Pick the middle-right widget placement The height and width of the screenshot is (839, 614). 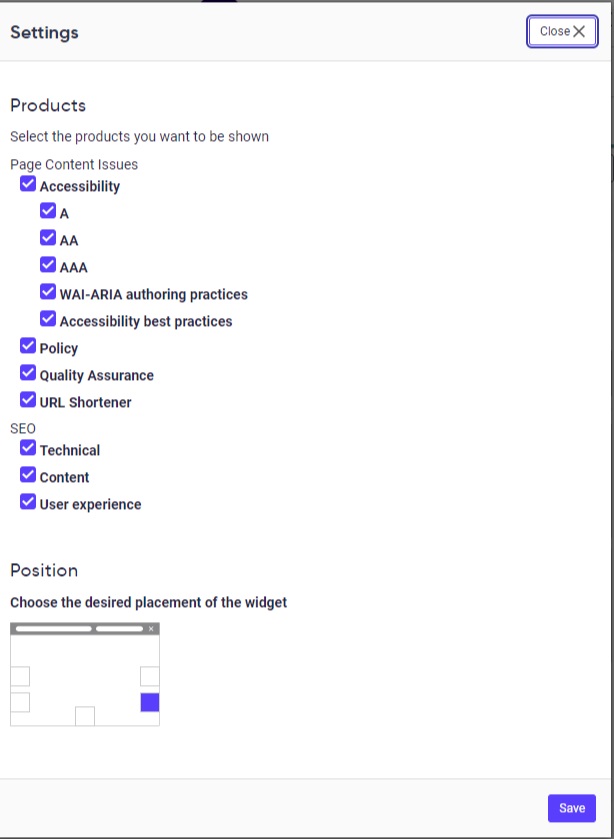point(148,676)
